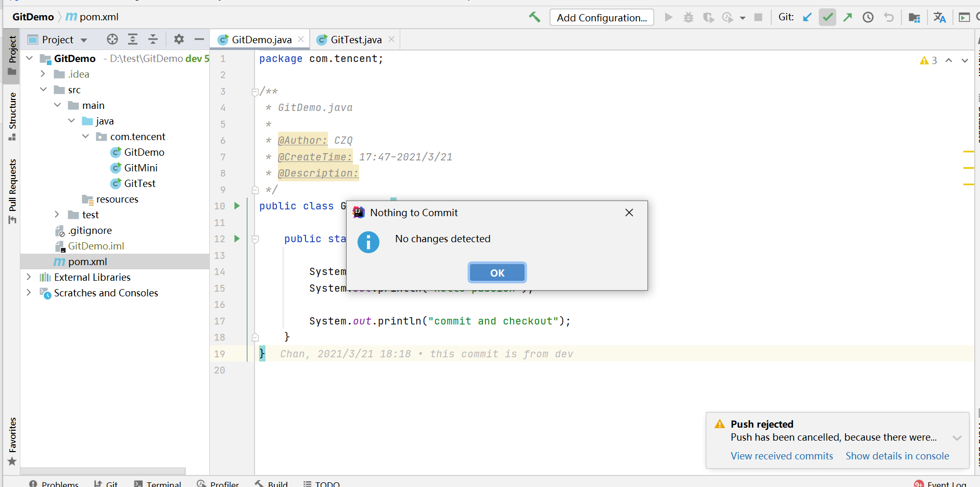Close the Nothing to Commit dialog
This screenshot has height=487, width=980.
tap(629, 213)
